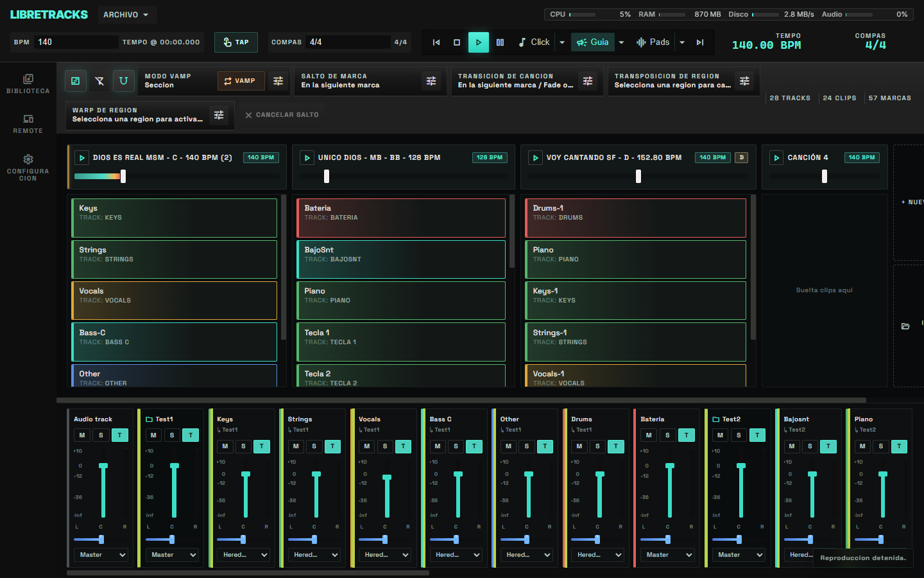This screenshot has height=578, width=924.
Task: Open Keys channel output Hered dropdown
Action: (x=243, y=555)
